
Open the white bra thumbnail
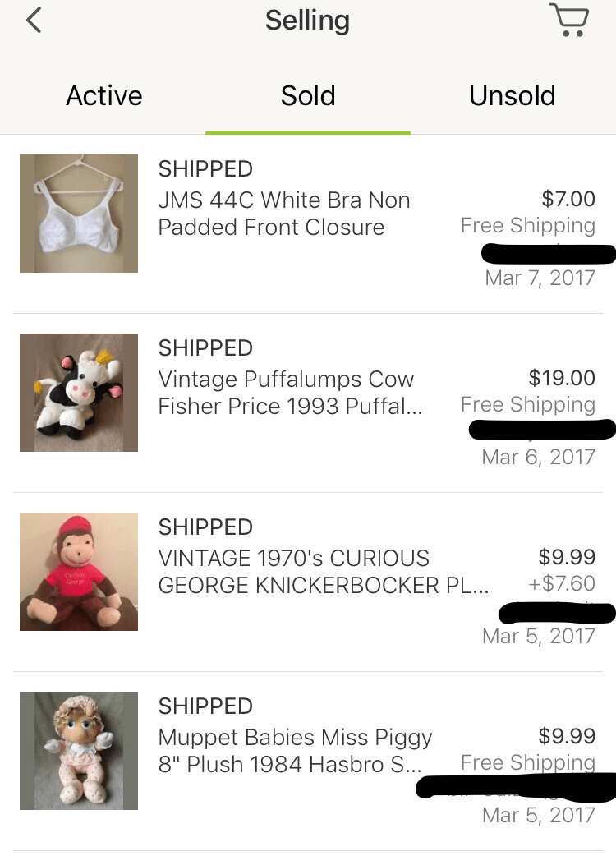(79, 214)
